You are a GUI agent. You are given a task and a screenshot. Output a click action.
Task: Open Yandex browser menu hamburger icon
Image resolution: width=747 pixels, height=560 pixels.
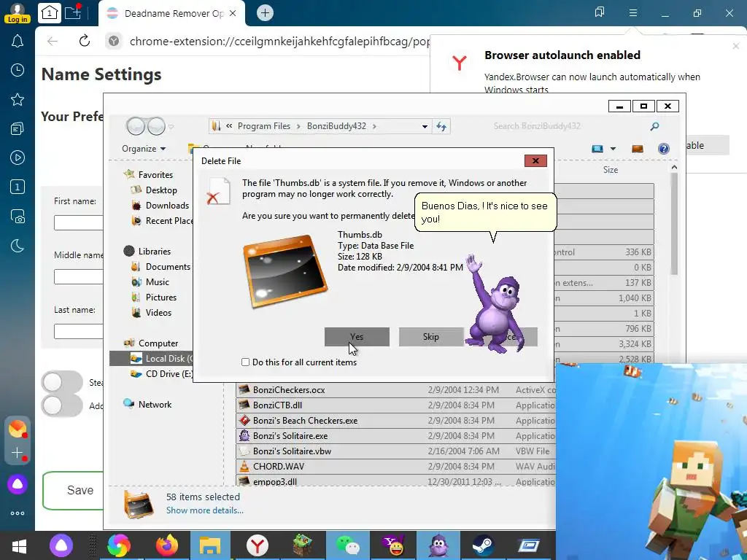(x=632, y=13)
